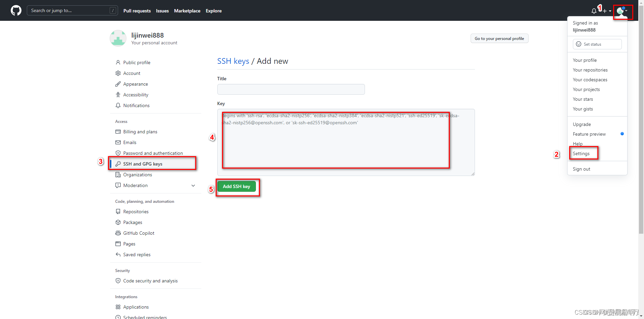Click the Pages browser icon
Screen dimensions: 644x319
118,244
